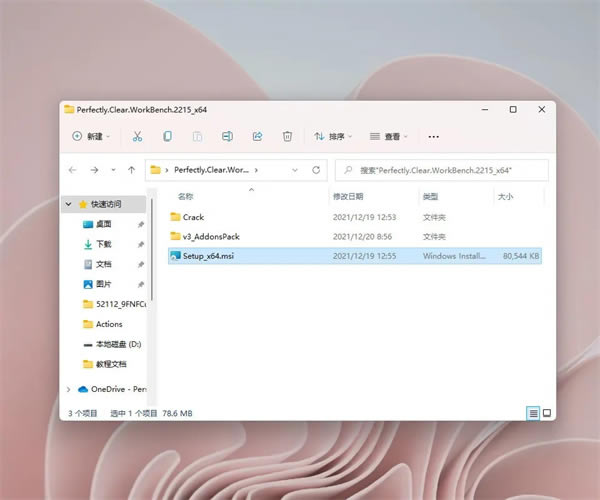Click pin icon next to Documents (文档)

click(141, 264)
